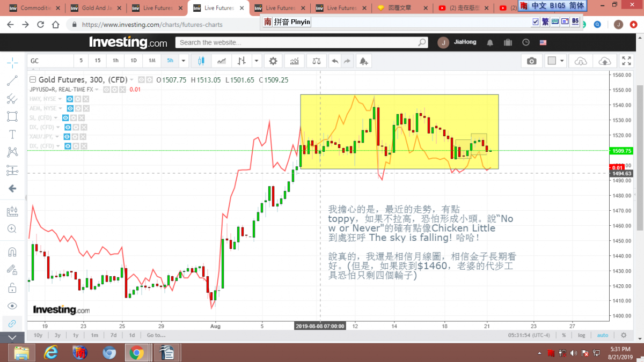Click the camera snapshot icon
644x362 pixels.
(x=531, y=61)
